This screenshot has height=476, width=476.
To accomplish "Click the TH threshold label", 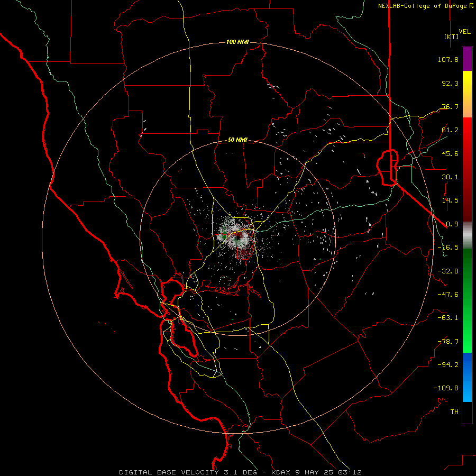I will click(454, 412).
